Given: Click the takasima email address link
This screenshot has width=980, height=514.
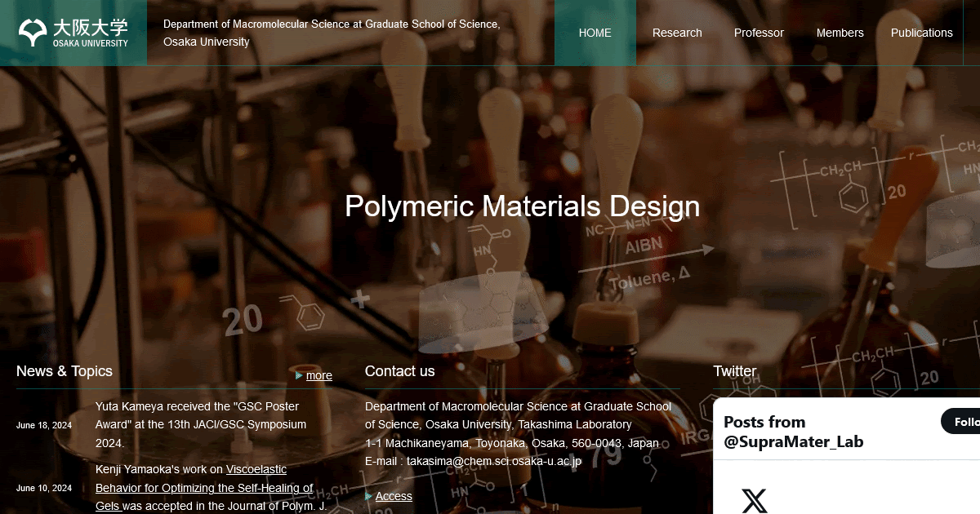Looking at the screenshot, I should coord(493,460).
